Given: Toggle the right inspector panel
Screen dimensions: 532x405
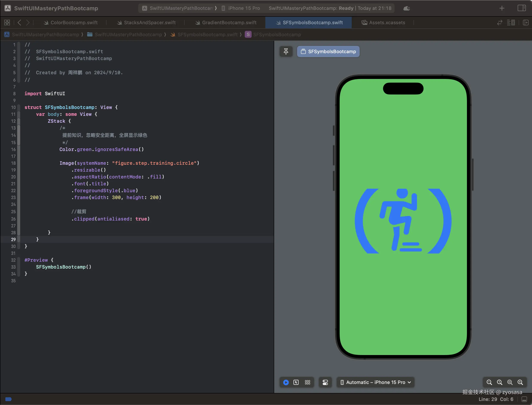Looking at the screenshot, I should [522, 8].
